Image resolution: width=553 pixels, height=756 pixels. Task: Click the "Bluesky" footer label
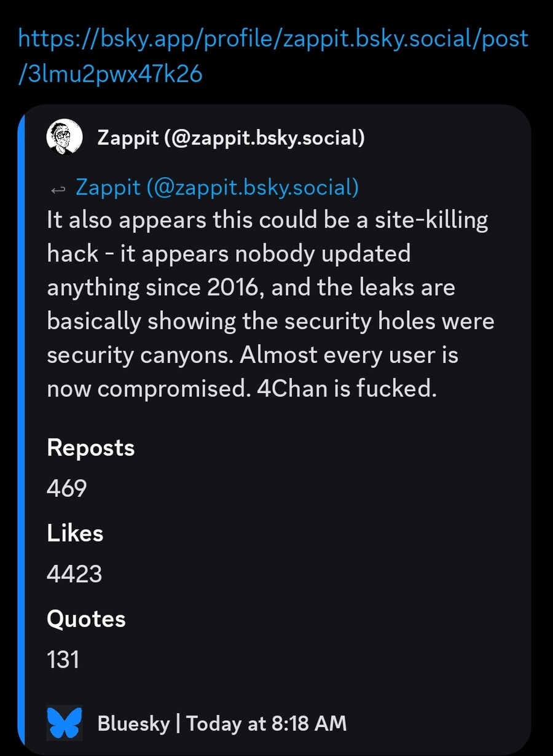point(133,723)
